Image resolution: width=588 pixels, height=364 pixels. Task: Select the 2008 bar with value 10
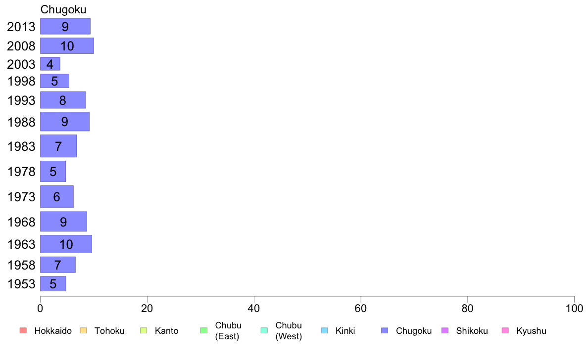67,45
